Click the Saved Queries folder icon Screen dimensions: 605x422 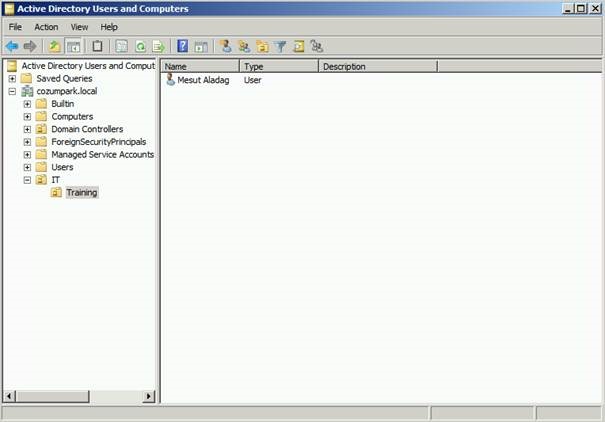click(26, 79)
